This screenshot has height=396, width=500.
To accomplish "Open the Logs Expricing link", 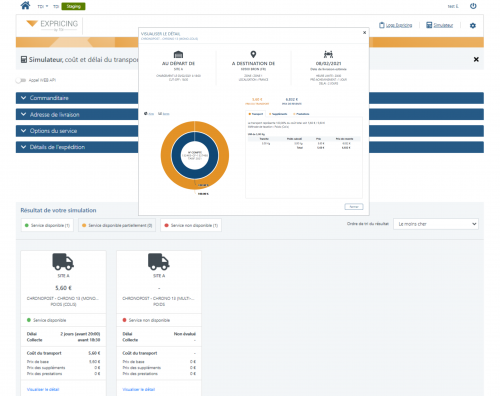I will [x=399, y=25].
